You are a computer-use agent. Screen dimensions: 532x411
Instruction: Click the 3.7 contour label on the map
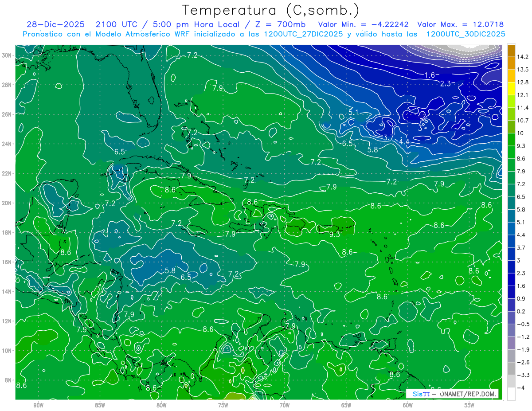click(388, 137)
